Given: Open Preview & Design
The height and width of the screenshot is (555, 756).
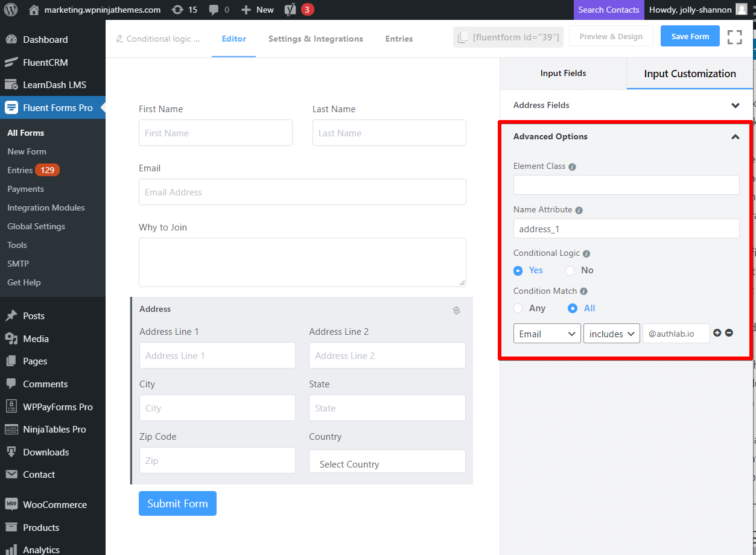Looking at the screenshot, I should (611, 36).
